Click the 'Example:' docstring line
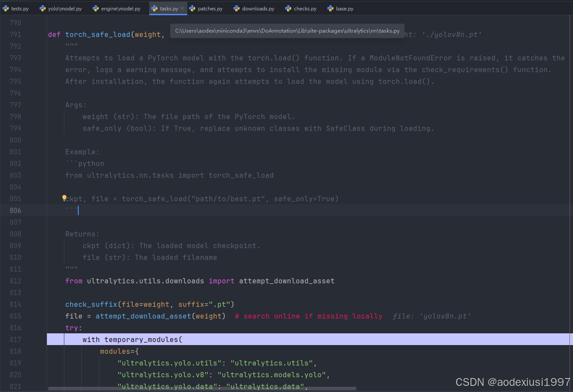 point(82,152)
